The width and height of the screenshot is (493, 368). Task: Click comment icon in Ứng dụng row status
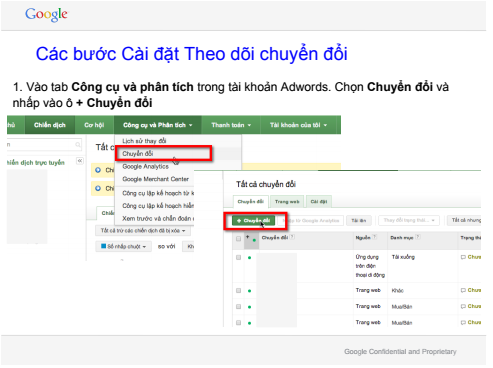[463, 257]
